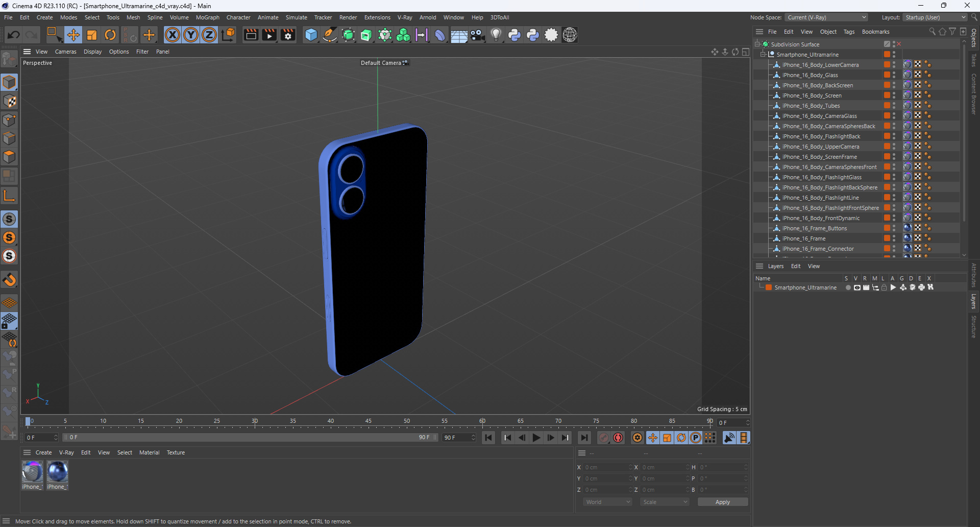Open the Node Space dropdown
The width and height of the screenshot is (980, 527).
tap(826, 17)
